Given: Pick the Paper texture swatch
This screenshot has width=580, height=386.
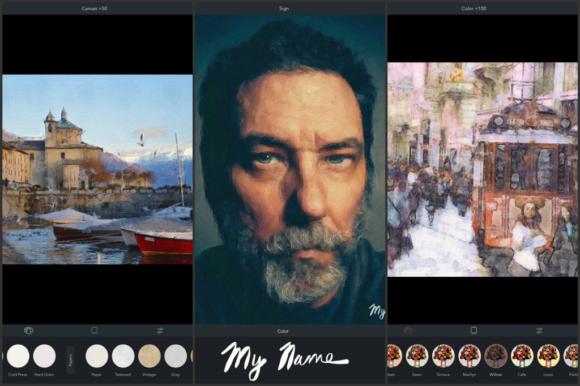Looking at the screenshot, I should pyautogui.click(x=97, y=356).
